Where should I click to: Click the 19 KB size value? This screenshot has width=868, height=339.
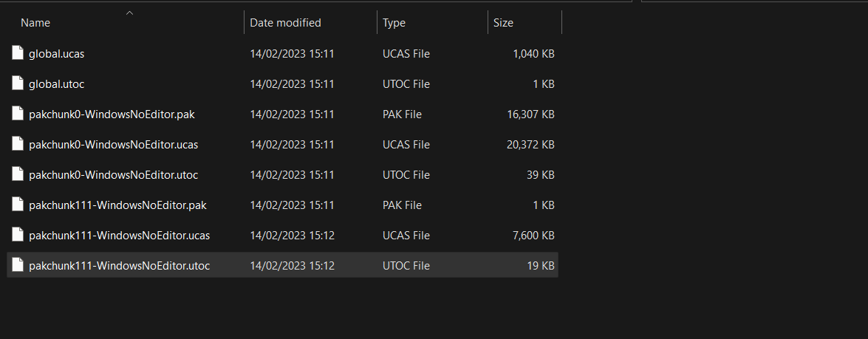pyautogui.click(x=541, y=265)
